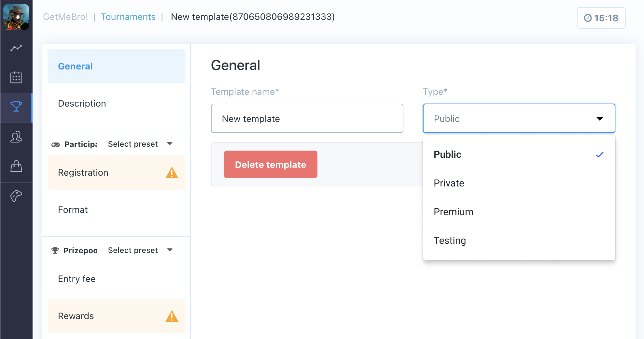Navigate to Tournaments via breadcrumb link
Screen dimensions: 644x339
point(128,17)
